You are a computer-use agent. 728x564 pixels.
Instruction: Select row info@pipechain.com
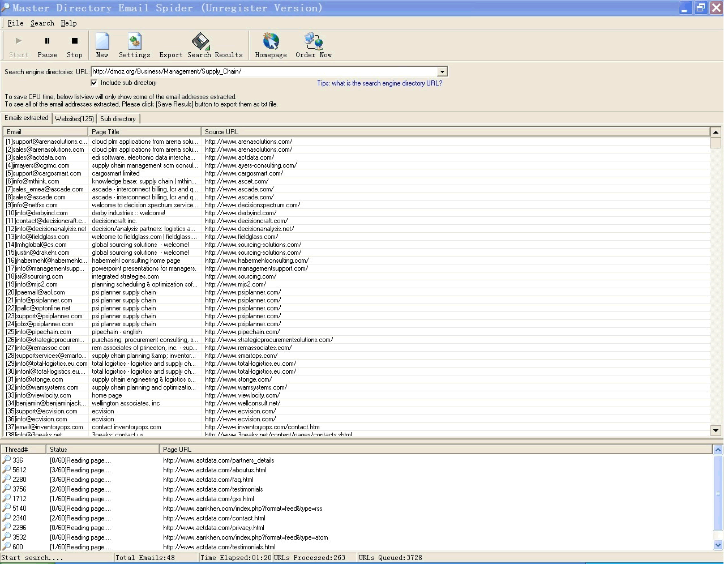357,332
